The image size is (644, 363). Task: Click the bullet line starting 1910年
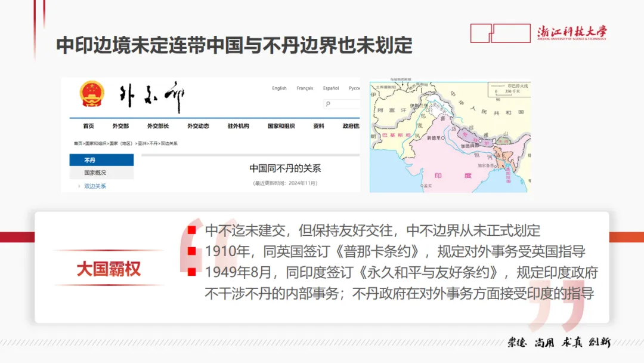point(395,251)
